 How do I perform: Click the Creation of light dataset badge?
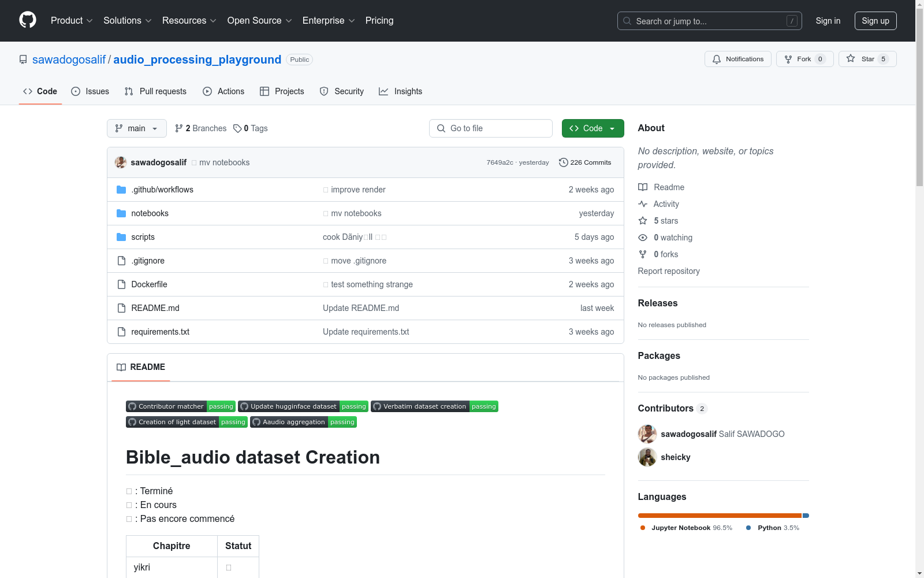coord(187,422)
